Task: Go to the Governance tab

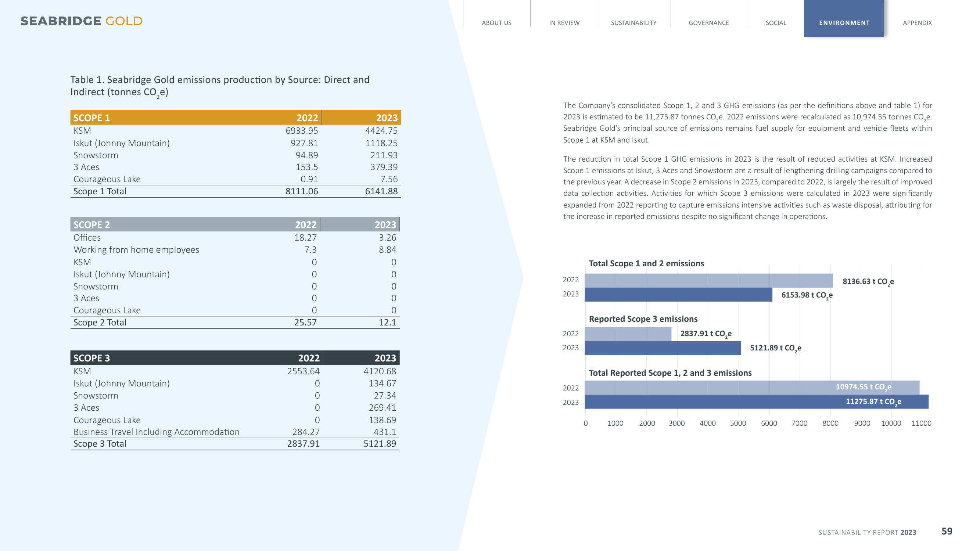Action: (x=709, y=23)
